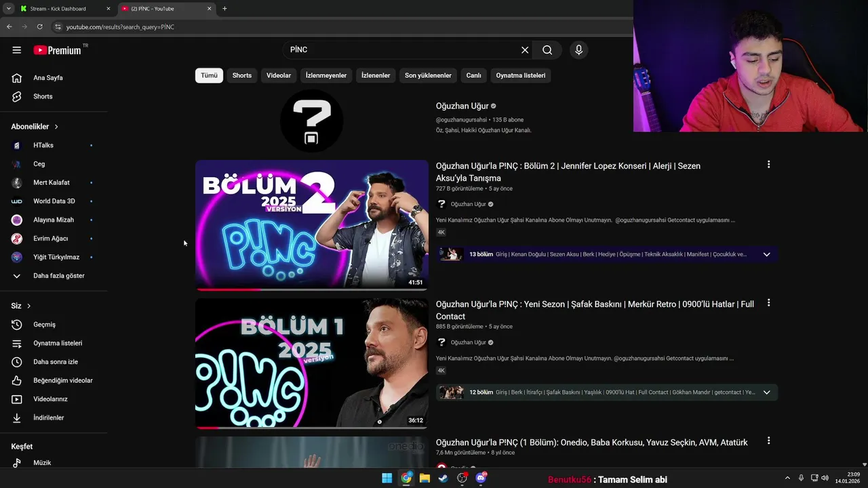This screenshot has width=868, height=488.
Task: Open a new browser tab
Action: tap(224, 9)
